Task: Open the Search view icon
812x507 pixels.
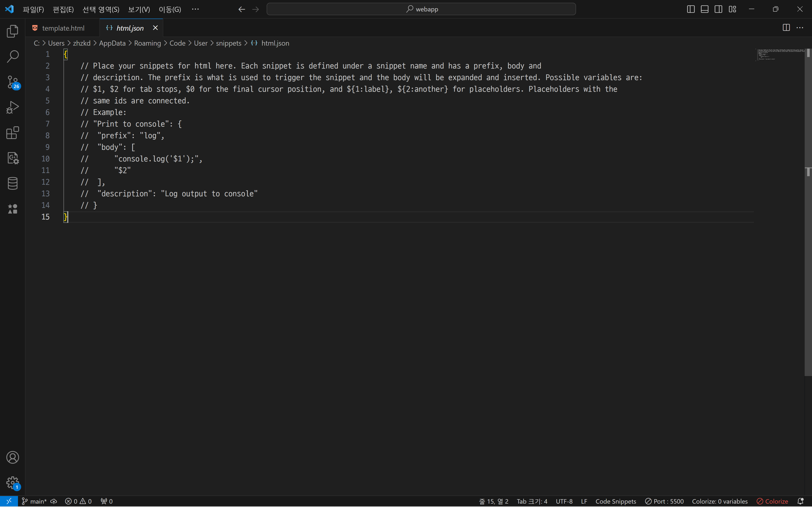Action: (x=12, y=56)
